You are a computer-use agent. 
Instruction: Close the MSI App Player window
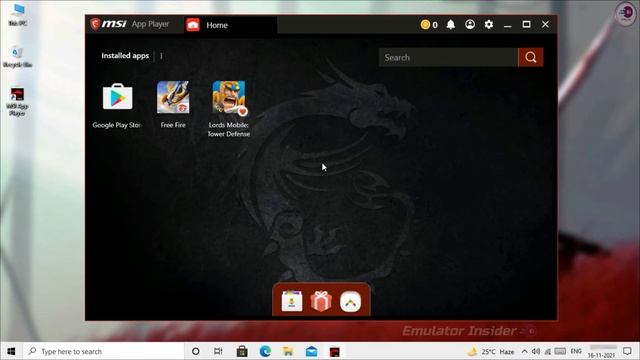pyautogui.click(x=545, y=24)
